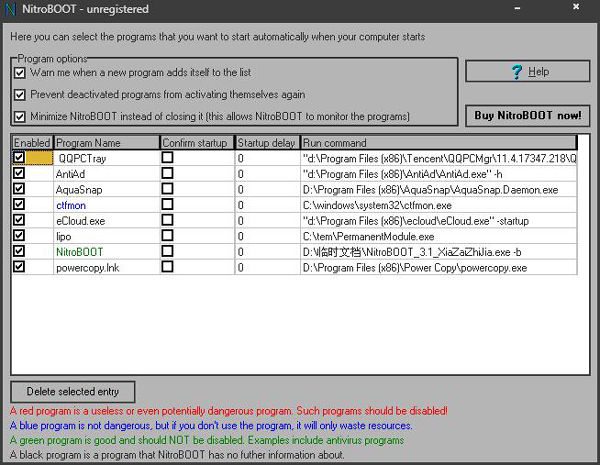This screenshot has width=600, height=465.
Task: Click the NitroBOOT title bar logo icon
Action: [10, 9]
